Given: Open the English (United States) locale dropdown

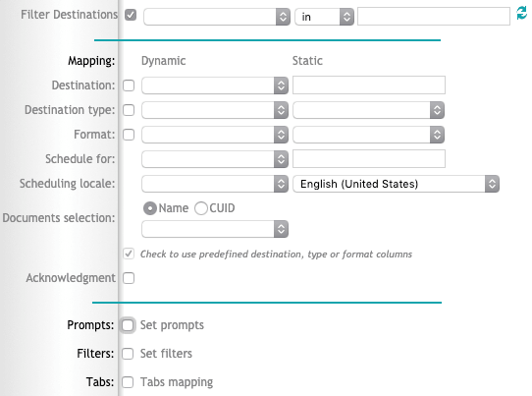Looking at the screenshot, I should click(x=396, y=184).
